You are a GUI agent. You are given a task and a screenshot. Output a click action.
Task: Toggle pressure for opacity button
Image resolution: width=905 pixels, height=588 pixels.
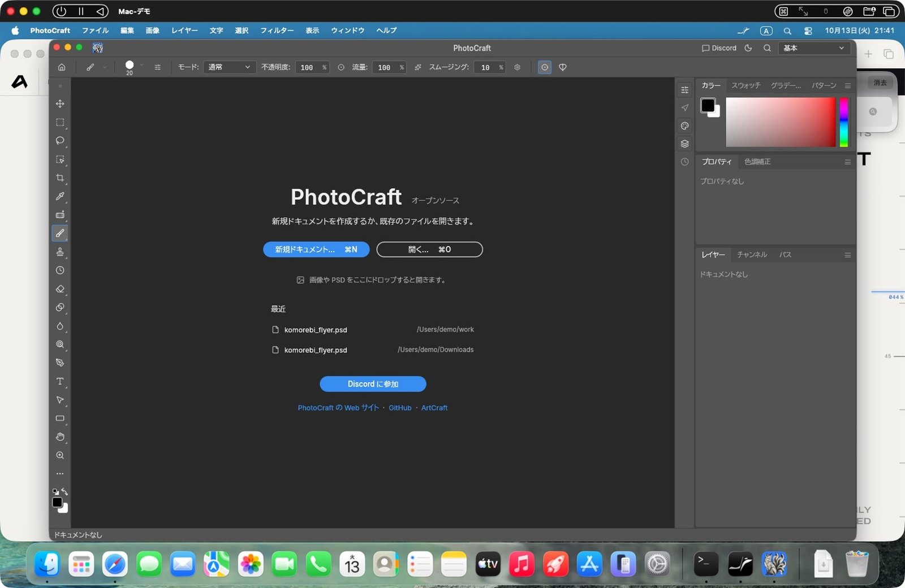coord(341,67)
